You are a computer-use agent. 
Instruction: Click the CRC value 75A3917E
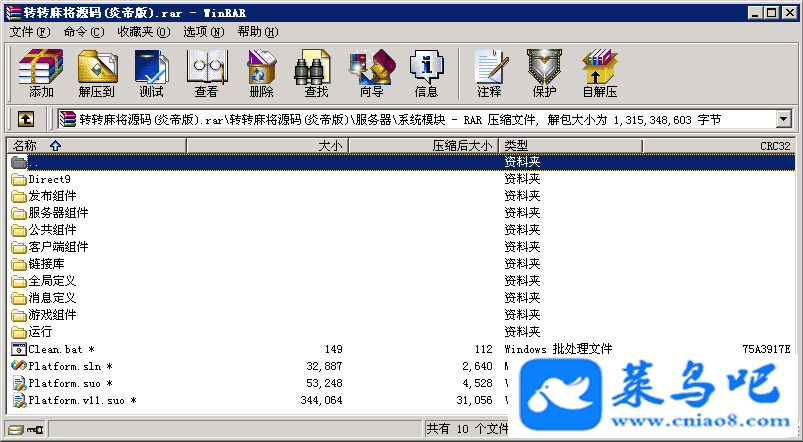[766, 349]
